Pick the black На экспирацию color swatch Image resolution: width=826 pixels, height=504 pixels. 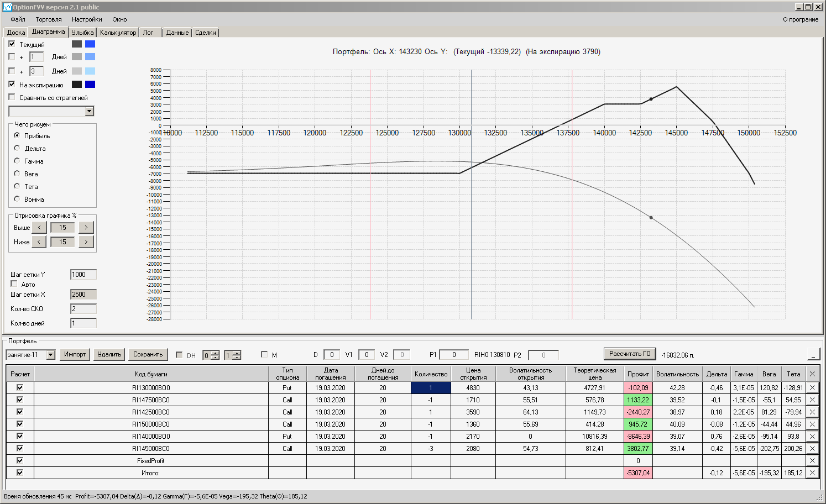[77, 85]
